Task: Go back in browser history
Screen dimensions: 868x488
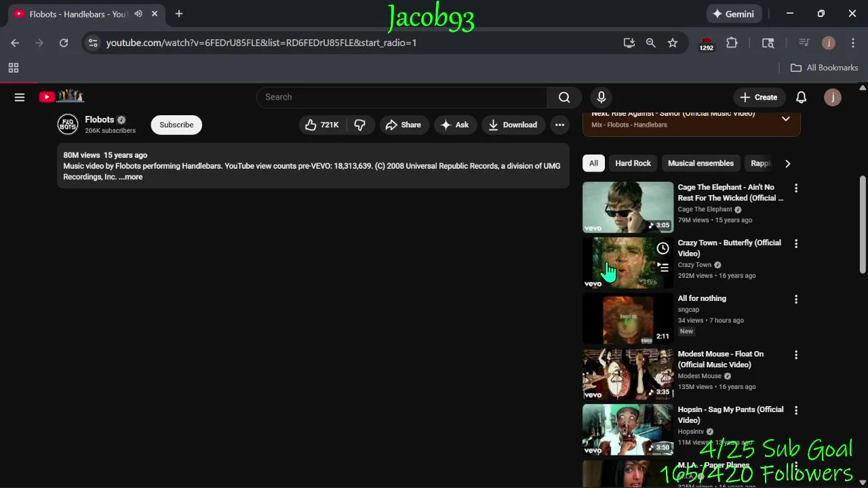Action: 15,43
